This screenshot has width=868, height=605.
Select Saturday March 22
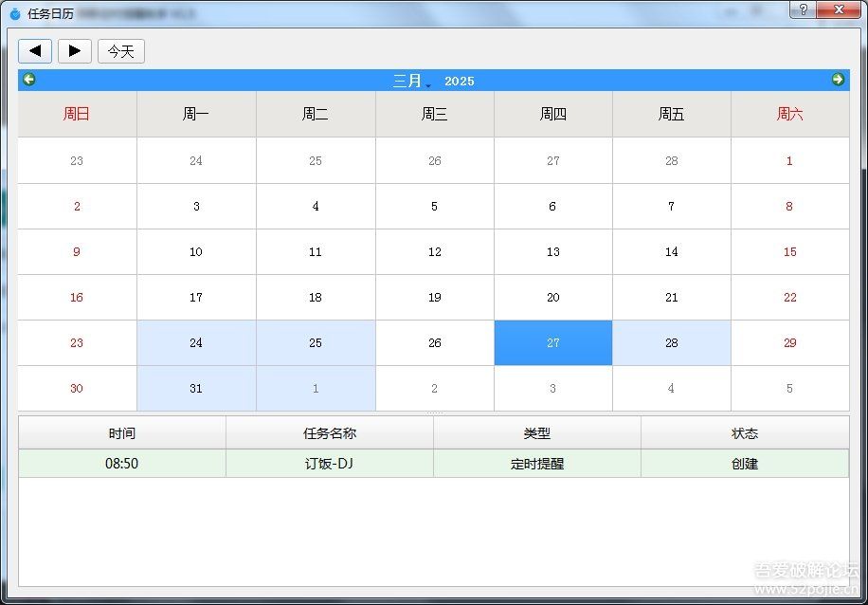click(790, 298)
